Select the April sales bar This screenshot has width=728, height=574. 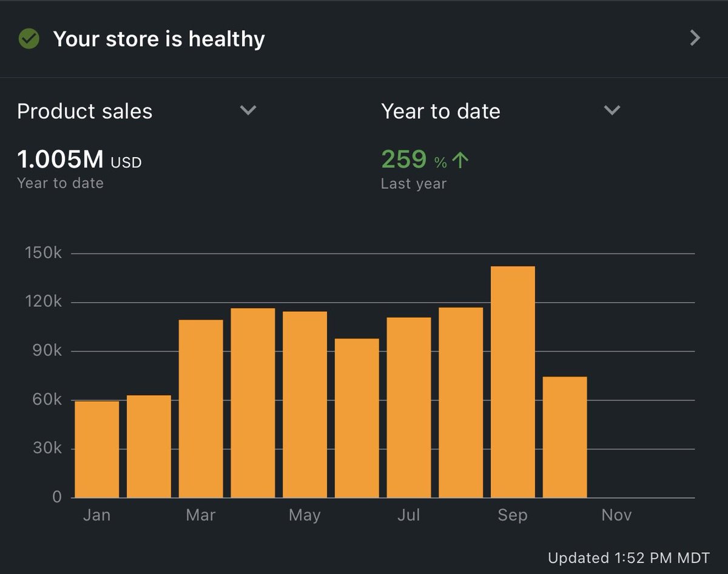tap(253, 403)
